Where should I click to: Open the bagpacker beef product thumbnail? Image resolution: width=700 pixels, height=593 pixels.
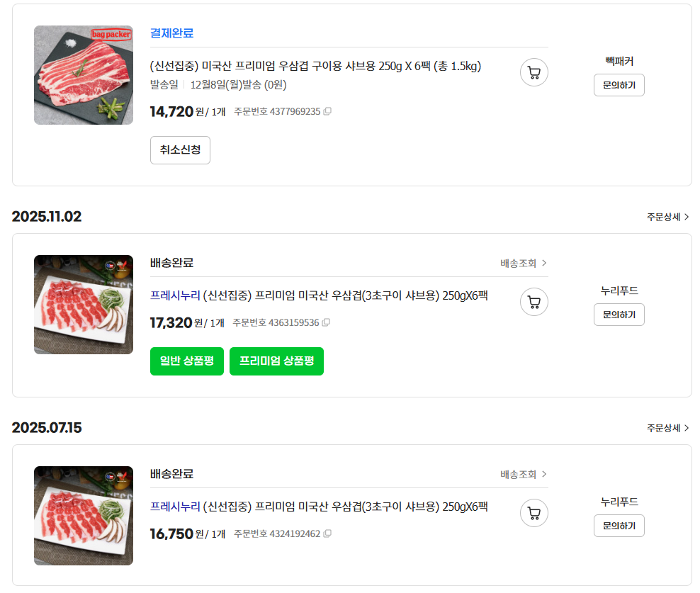click(x=84, y=75)
